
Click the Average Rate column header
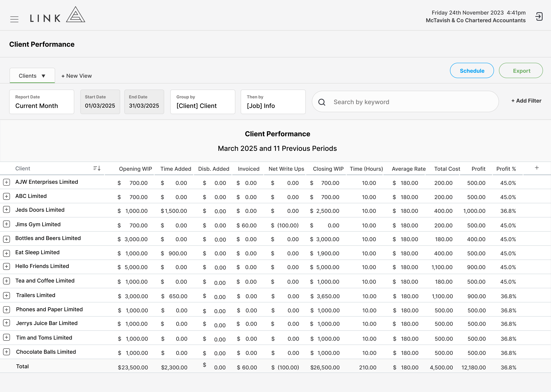pos(408,169)
